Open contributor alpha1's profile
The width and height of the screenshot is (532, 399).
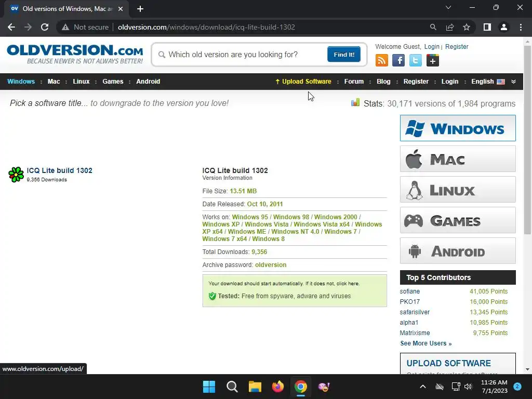pyautogui.click(x=409, y=322)
